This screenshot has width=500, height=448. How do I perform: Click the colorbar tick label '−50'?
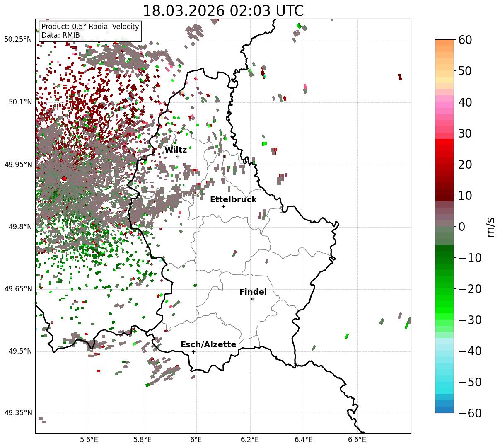click(x=470, y=382)
